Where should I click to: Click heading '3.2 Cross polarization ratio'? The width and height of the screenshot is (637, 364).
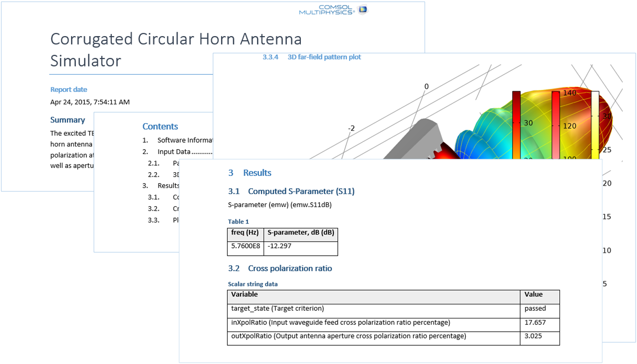280,268
